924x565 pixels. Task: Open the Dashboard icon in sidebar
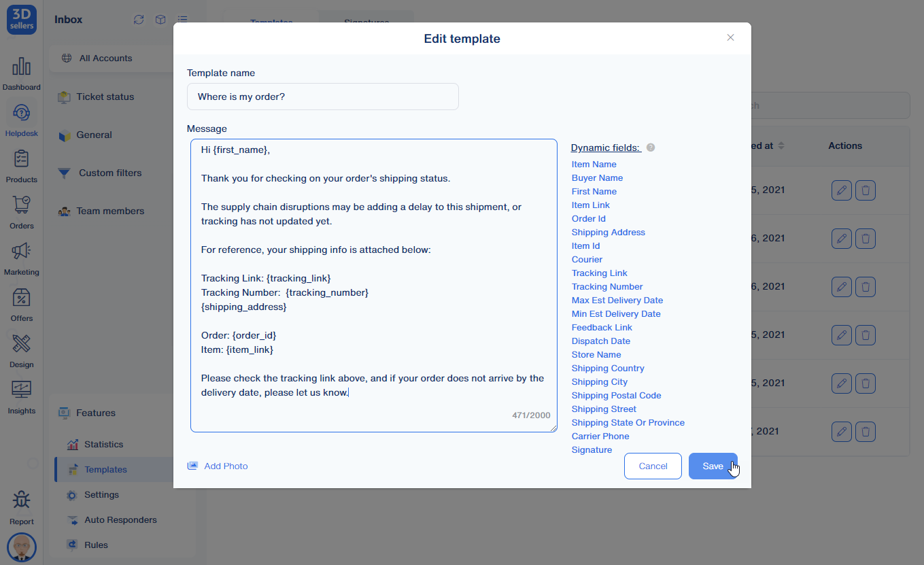[x=21, y=67]
